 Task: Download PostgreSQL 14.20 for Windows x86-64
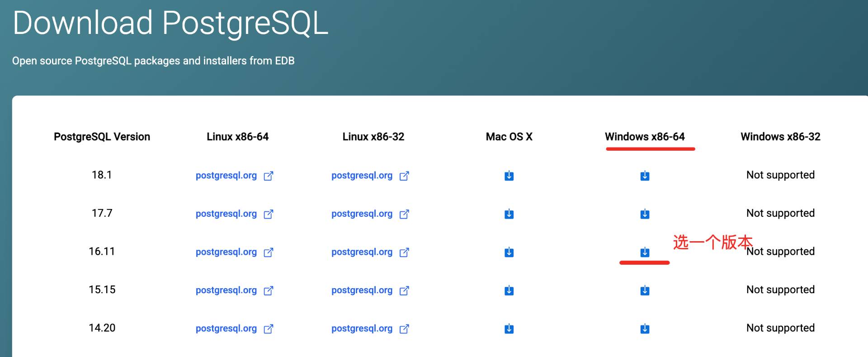click(x=645, y=328)
